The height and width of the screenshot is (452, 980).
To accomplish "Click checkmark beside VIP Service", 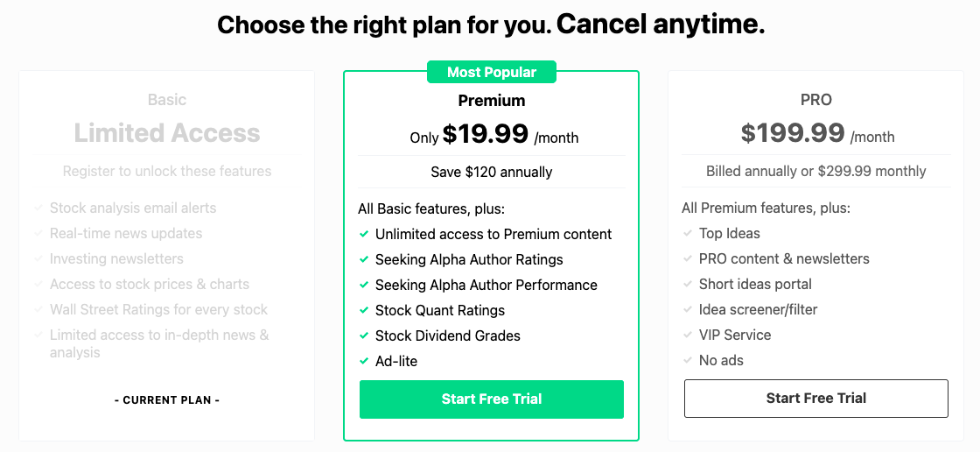I will tap(688, 335).
